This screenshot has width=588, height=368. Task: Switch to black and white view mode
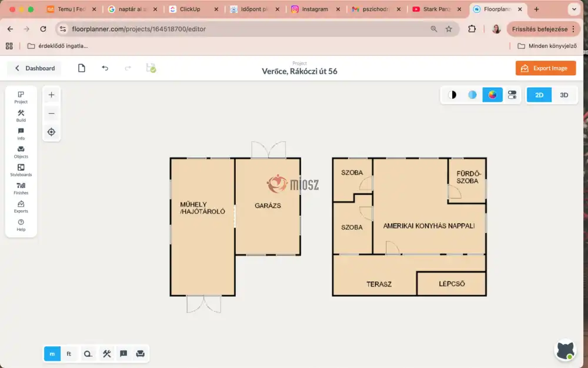coord(452,95)
